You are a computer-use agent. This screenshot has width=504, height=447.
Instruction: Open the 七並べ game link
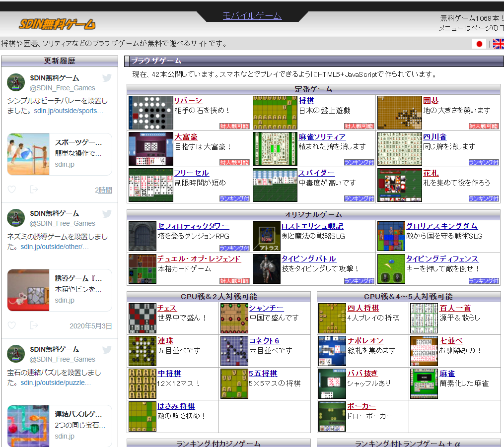pyautogui.click(x=451, y=341)
